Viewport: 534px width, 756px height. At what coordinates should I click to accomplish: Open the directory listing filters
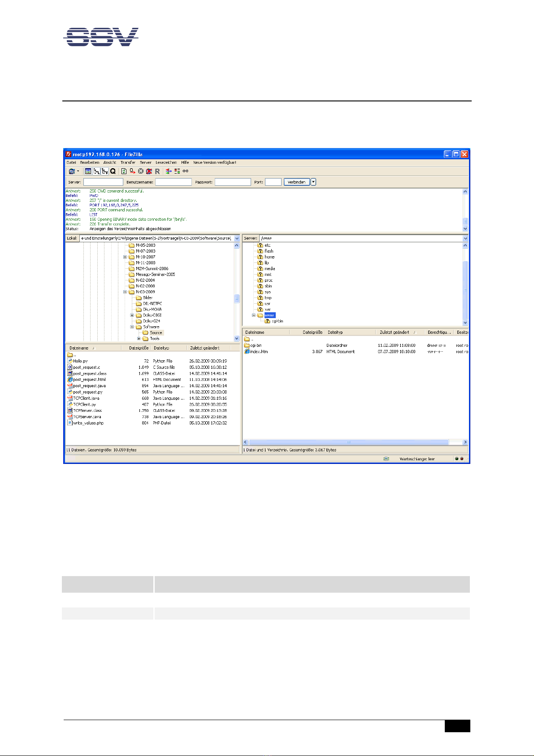pyautogui.click(x=169, y=171)
